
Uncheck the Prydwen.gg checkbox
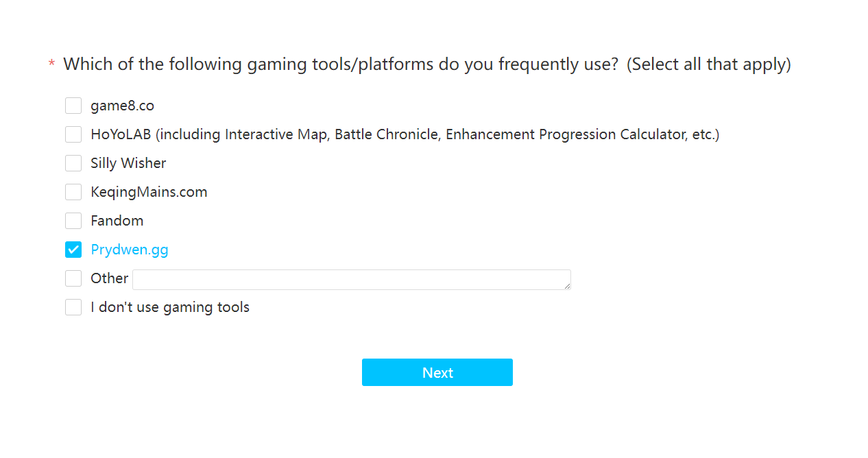pyautogui.click(x=73, y=250)
